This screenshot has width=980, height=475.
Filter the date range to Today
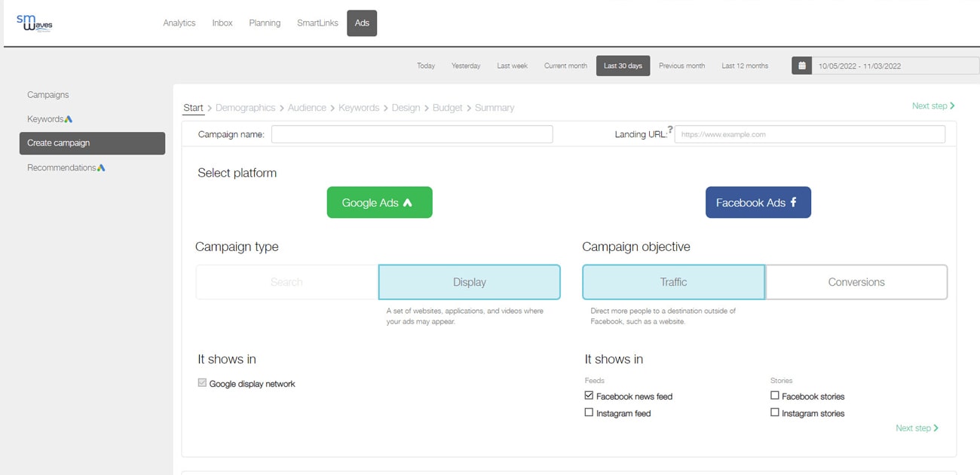click(426, 66)
